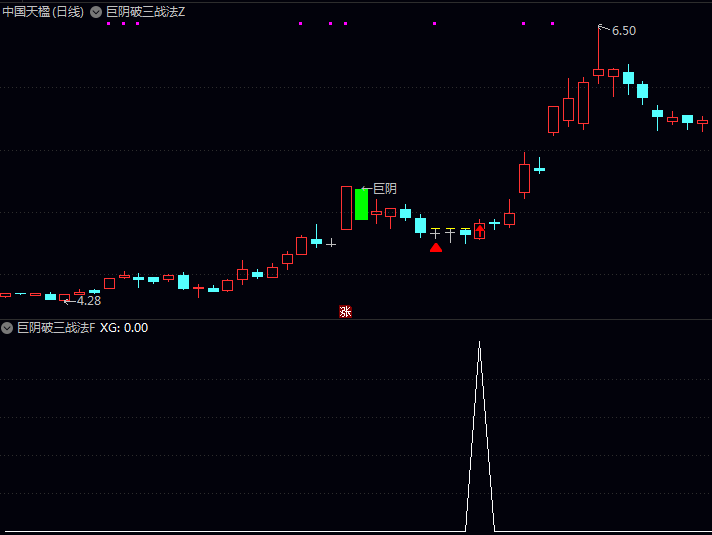
Task: Click the 中国天楹(日线) stock title
Action: pyautogui.click(x=43, y=12)
